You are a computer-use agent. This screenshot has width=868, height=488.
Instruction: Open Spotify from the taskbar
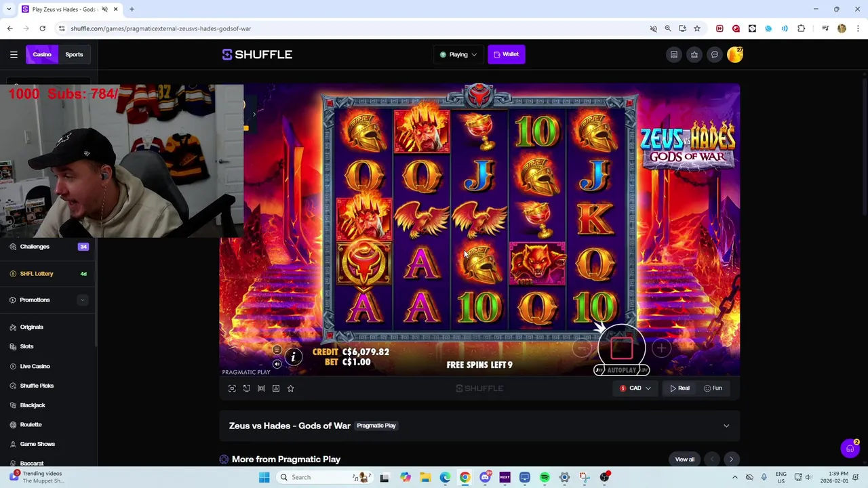point(545,477)
